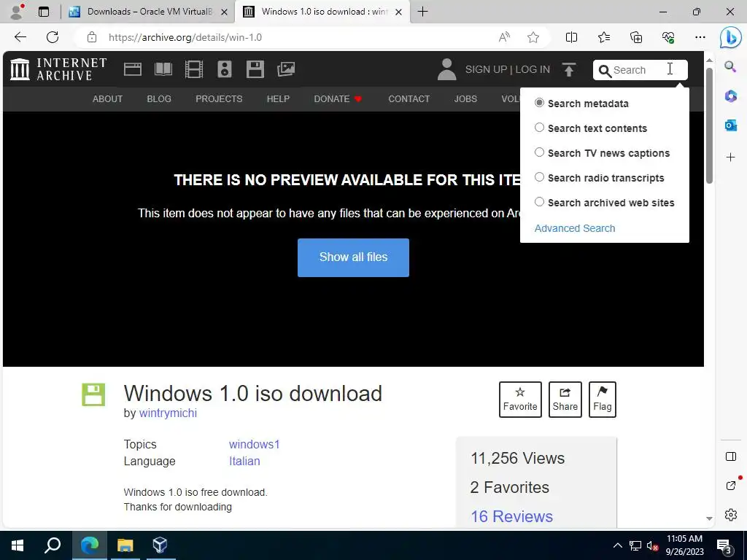Select Search radio transcripts option
Screen dimensions: 747x560
[x=539, y=177]
